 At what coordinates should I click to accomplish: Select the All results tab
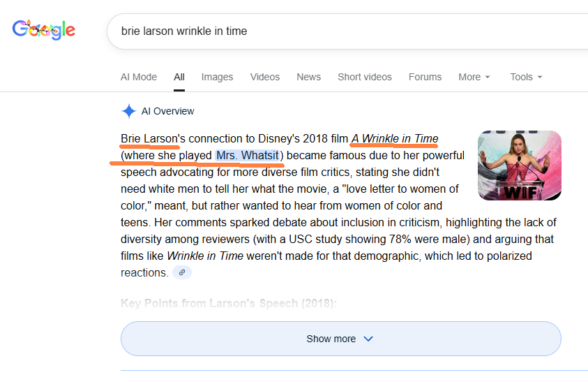pyautogui.click(x=179, y=77)
